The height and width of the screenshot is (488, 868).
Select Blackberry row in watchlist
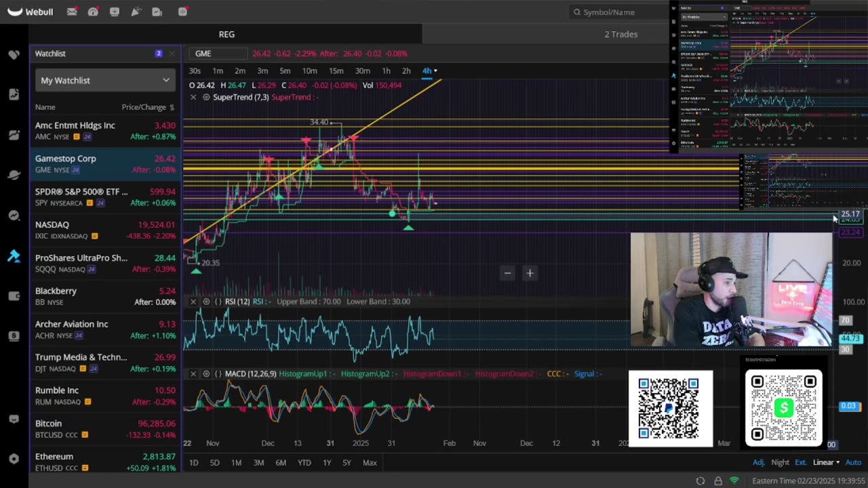click(x=105, y=296)
